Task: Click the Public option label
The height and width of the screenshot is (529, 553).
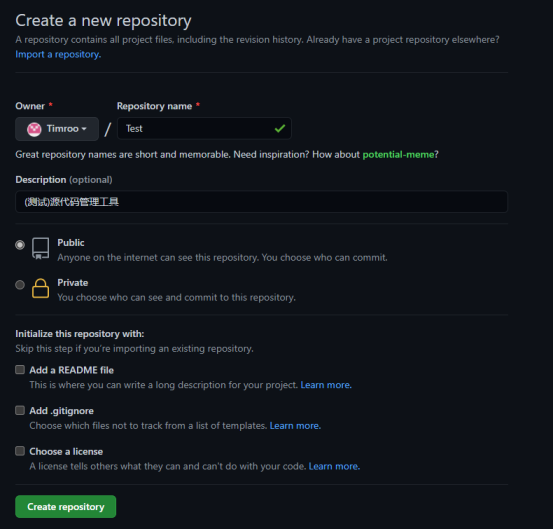Action: point(71,243)
